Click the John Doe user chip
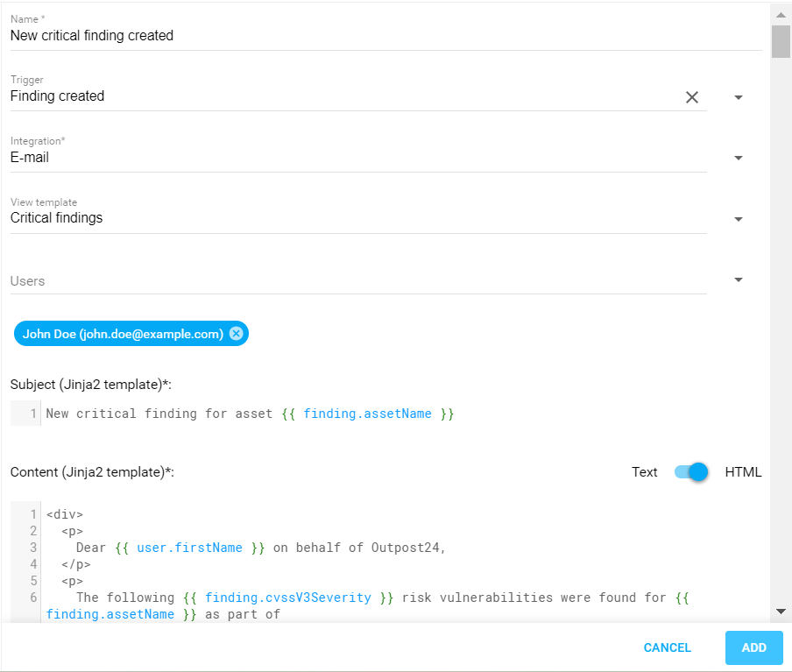This screenshot has height=672, width=792. click(x=123, y=334)
